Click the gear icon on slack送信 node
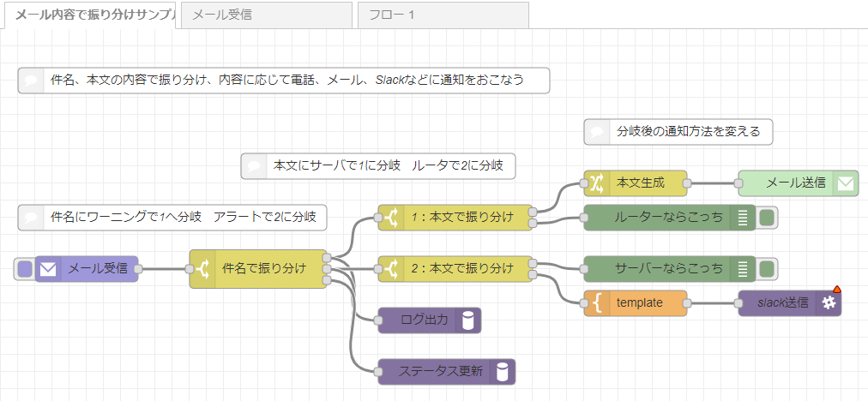Screen dimensions: 868x401 [x=829, y=303]
